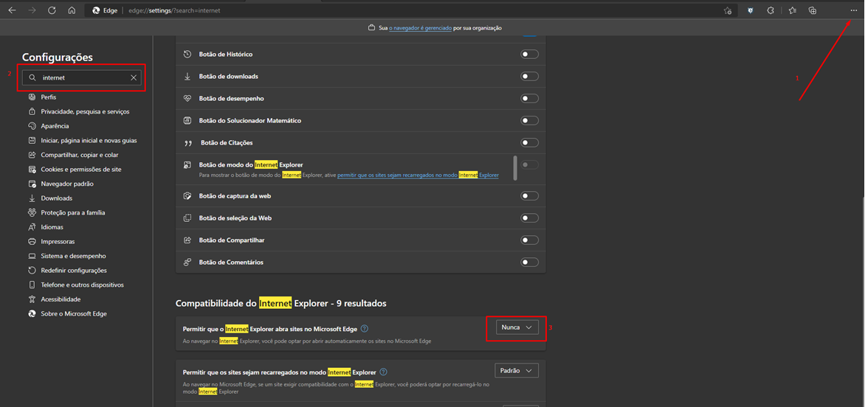The image size is (868, 407).
Task: Add this page to favorites star
Action: point(728,10)
